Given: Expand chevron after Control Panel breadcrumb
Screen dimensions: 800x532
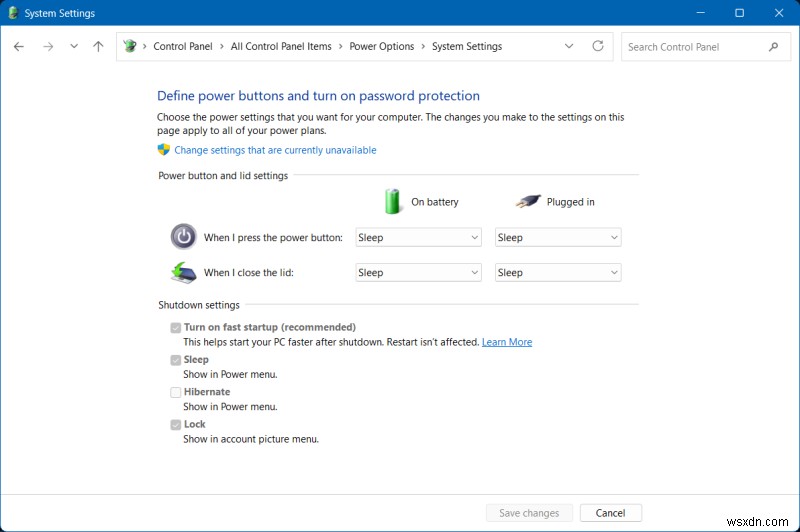Looking at the screenshot, I should click(x=222, y=46).
